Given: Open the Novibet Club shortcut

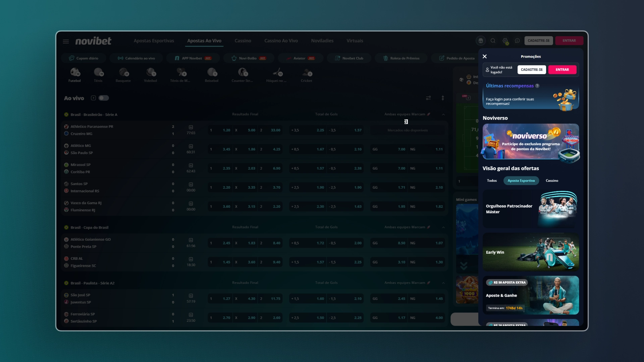Looking at the screenshot, I should point(349,58).
